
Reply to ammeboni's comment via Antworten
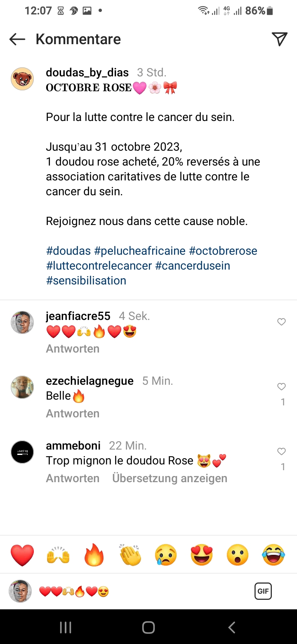click(73, 478)
